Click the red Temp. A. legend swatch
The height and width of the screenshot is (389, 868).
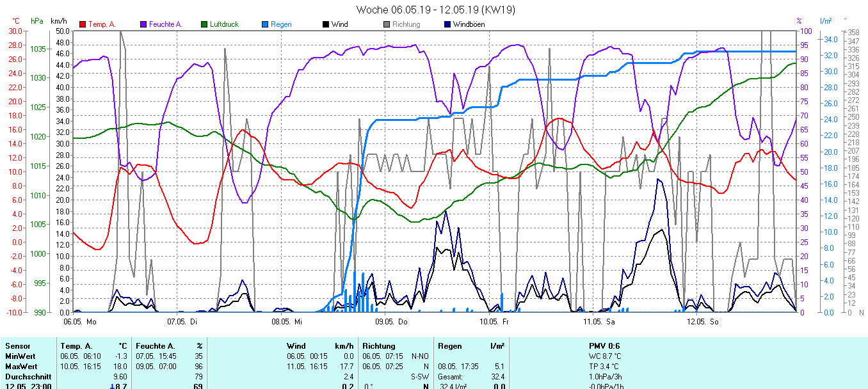tap(83, 24)
